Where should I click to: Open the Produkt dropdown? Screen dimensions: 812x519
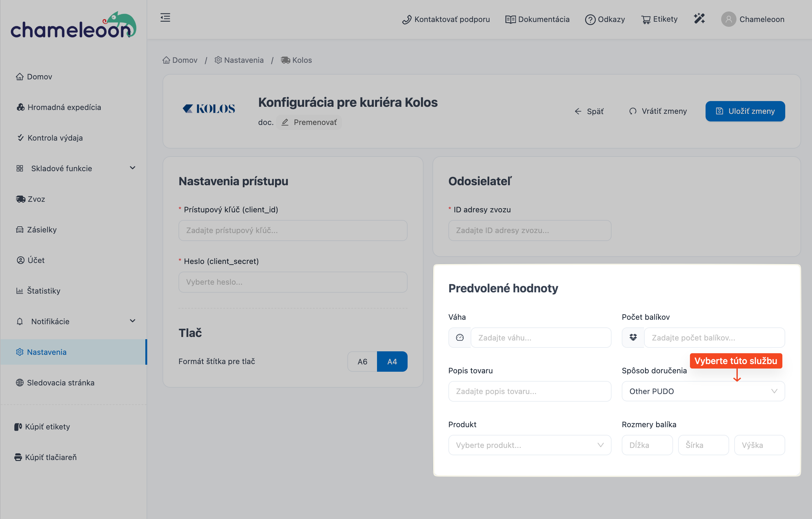pyautogui.click(x=529, y=445)
